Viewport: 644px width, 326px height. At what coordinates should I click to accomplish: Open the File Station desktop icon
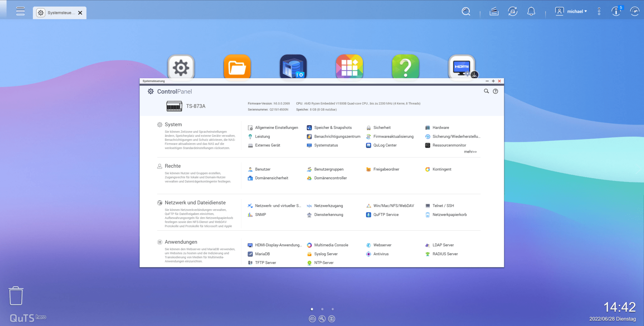(237, 67)
